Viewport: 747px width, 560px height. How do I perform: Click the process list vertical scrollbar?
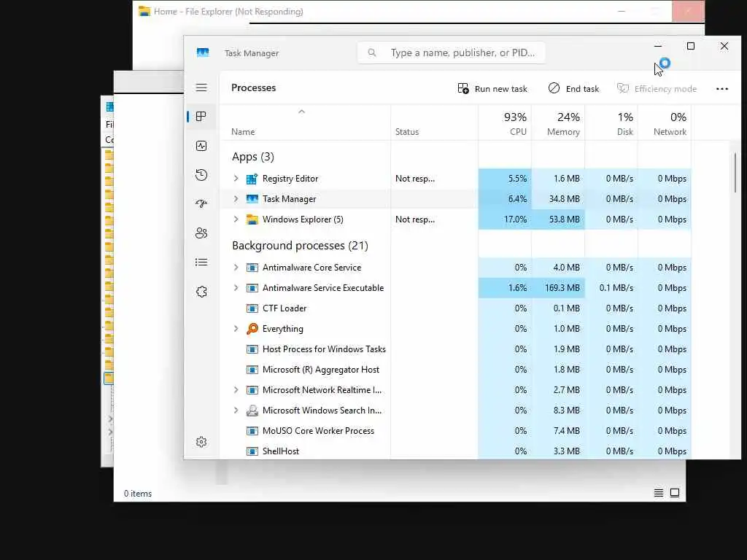[735, 172]
